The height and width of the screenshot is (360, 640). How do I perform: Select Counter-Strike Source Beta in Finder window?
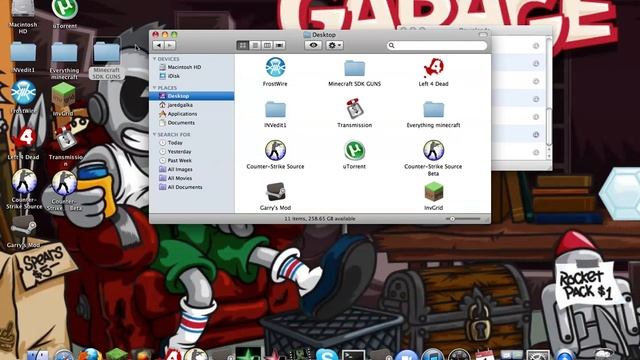pyautogui.click(x=433, y=150)
